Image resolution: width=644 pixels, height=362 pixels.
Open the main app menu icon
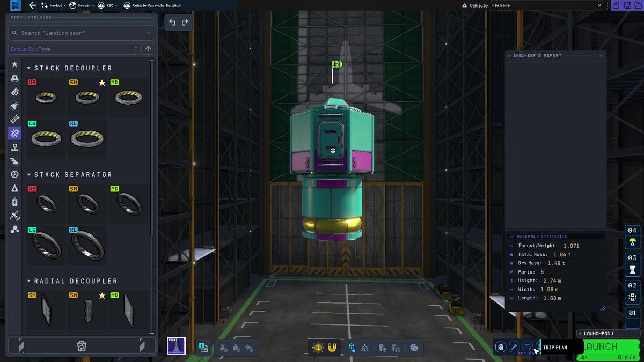pyautogui.click(x=15, y=5)
